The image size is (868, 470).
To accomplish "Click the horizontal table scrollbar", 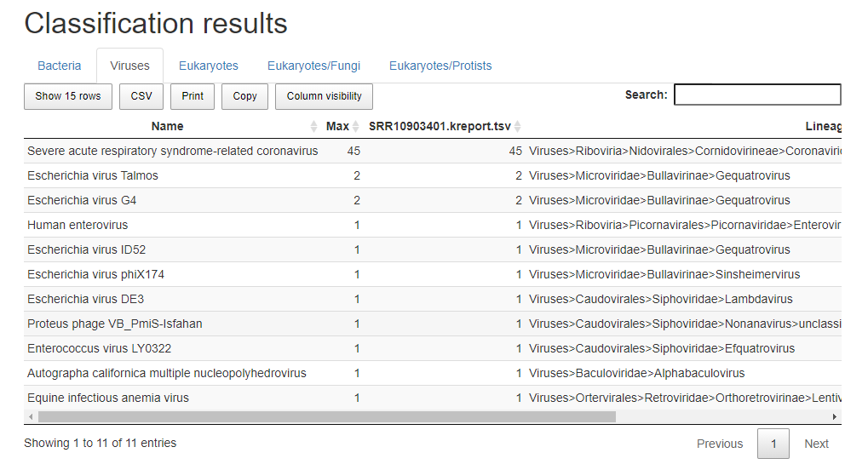I will click(x=326, y=416).
